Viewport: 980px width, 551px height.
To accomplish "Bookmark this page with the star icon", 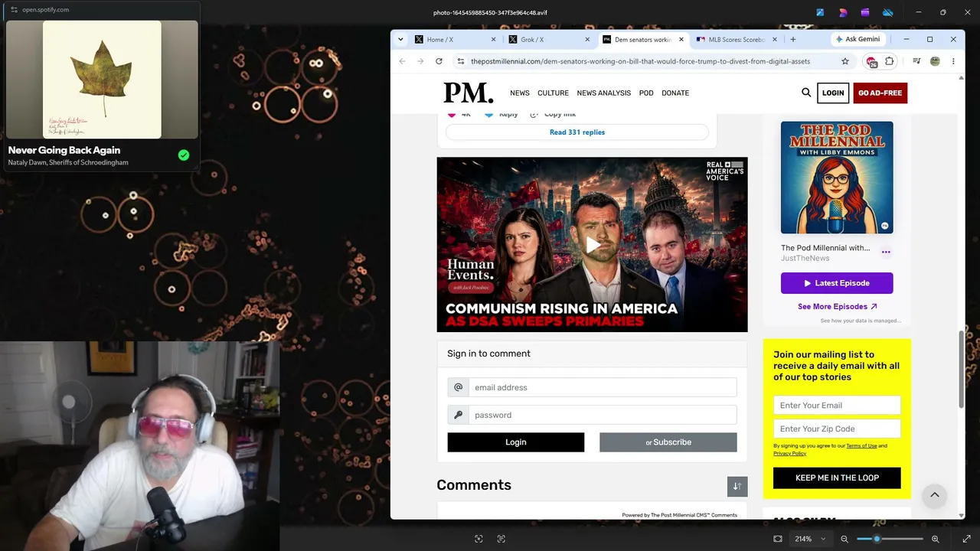I will pos(845,61).
